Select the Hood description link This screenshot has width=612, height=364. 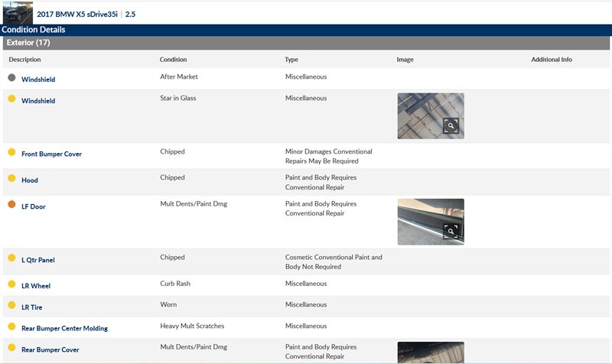pos(30,180)
